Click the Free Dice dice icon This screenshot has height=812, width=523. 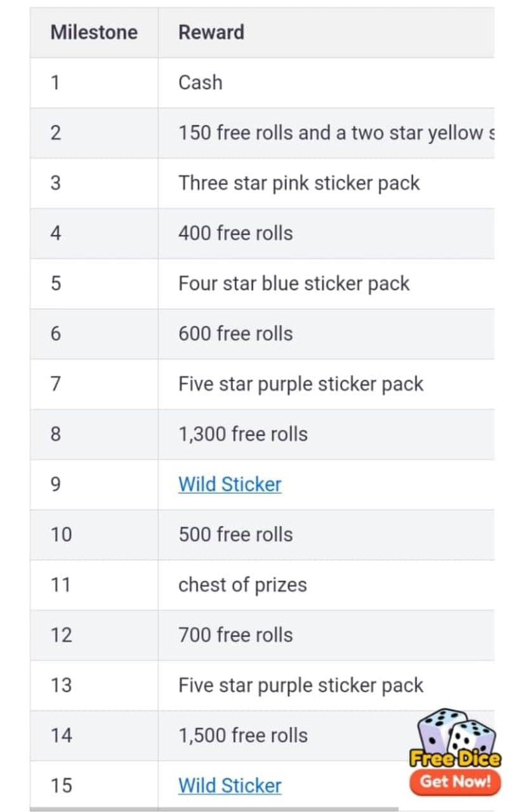tap(456, 738)
